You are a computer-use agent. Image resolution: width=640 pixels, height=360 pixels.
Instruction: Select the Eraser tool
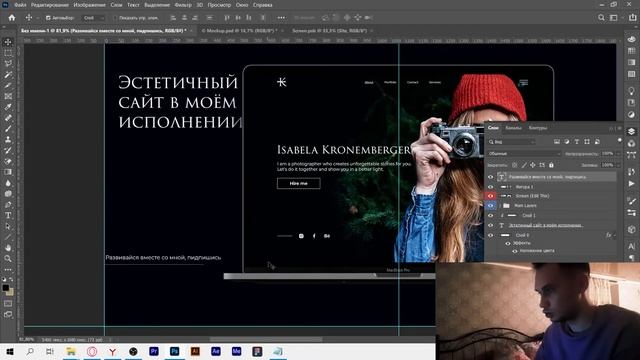[8, 161]
